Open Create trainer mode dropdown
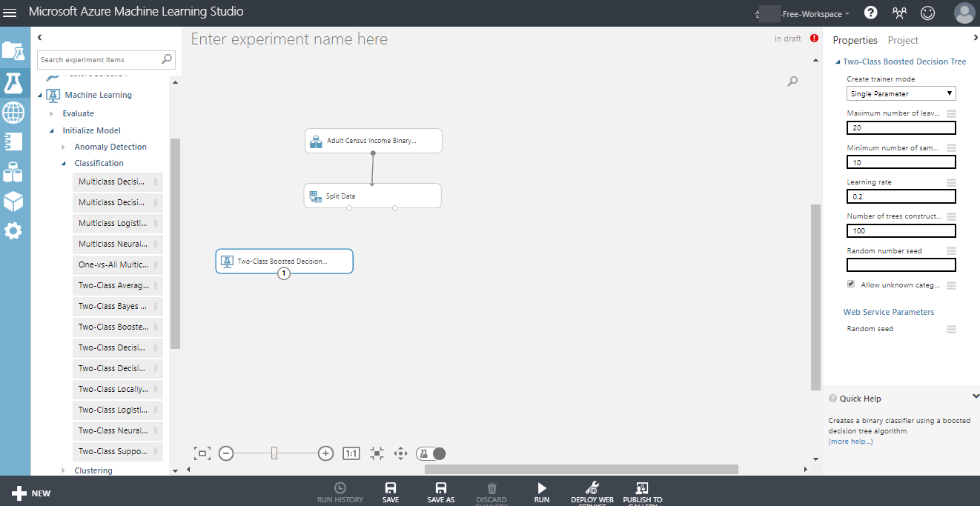980x506 pixels. click(901, 93)
